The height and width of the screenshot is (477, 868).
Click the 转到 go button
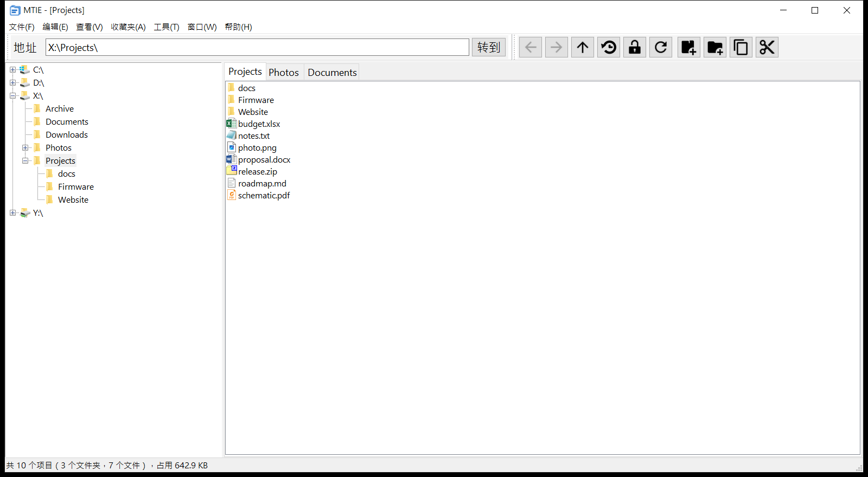(489, 47)
